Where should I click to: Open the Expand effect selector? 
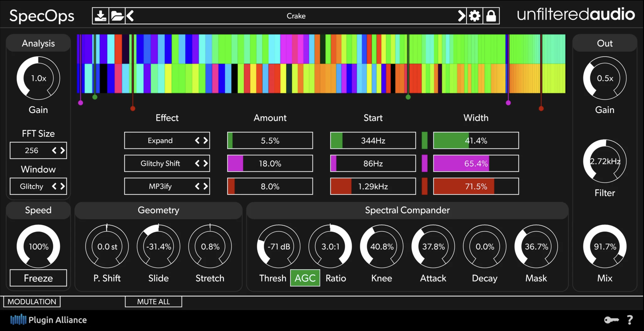(167, 140)
